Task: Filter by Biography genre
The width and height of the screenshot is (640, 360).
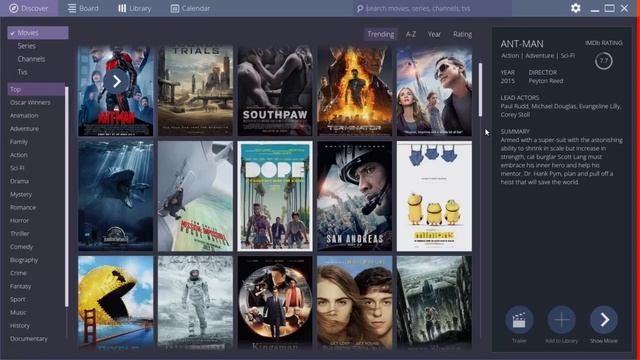Action: 24,260
